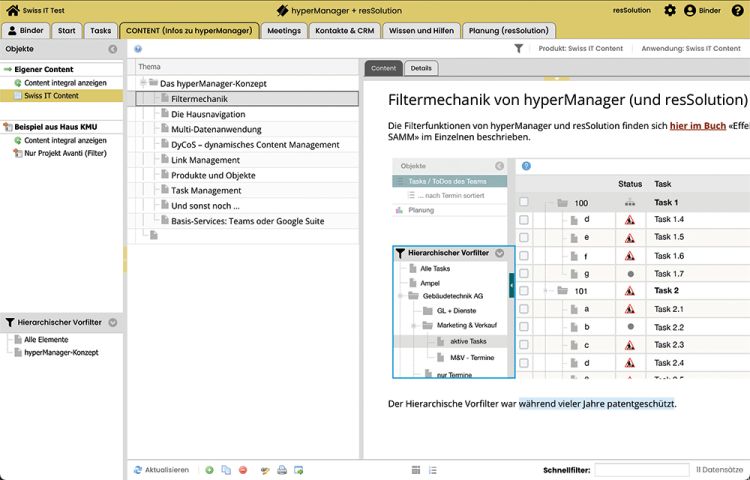
Task: Switch to the Details tab
Action: point(421,68)
